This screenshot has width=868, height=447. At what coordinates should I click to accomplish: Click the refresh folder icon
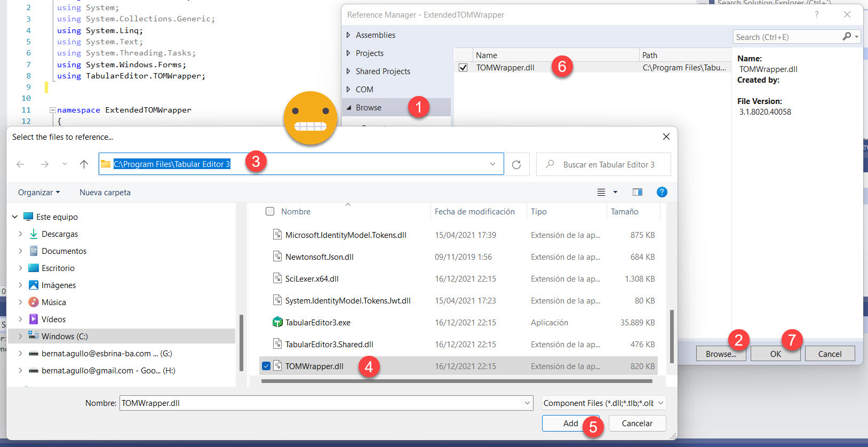pyautogui.click(x=516, y=165)
